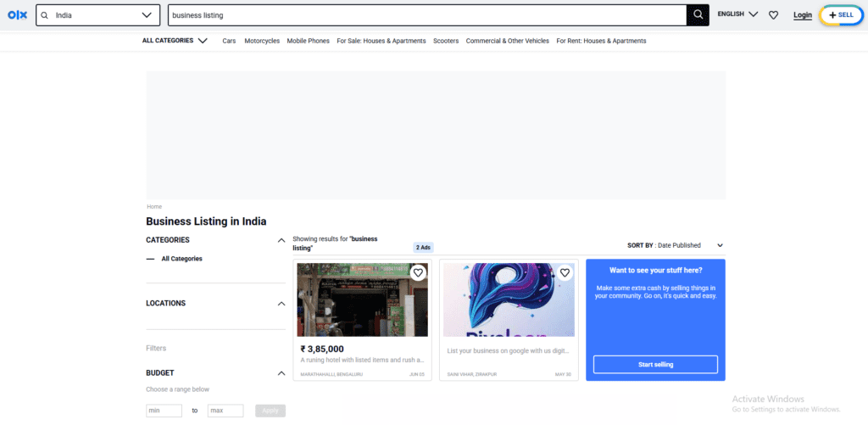Screen dimensions: 868x425
Task: Click 'Marathahalli, Bengaluru' location text
Action: click(331, 375)
